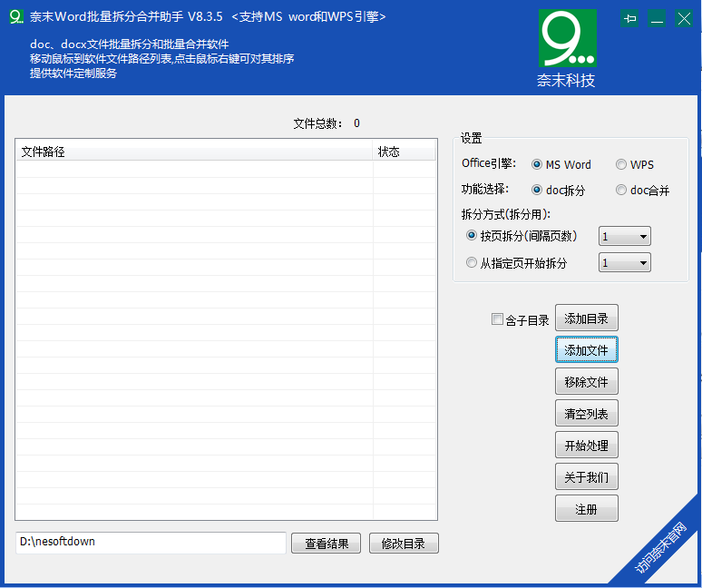Click the pin window icon in title bar
The image size is (702, 588).
[x=630, y=18]
